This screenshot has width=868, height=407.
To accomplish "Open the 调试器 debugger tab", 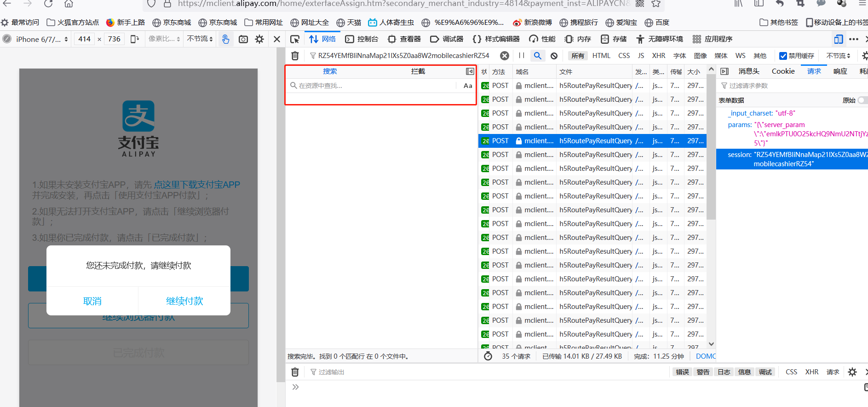I will coord(447,39).
